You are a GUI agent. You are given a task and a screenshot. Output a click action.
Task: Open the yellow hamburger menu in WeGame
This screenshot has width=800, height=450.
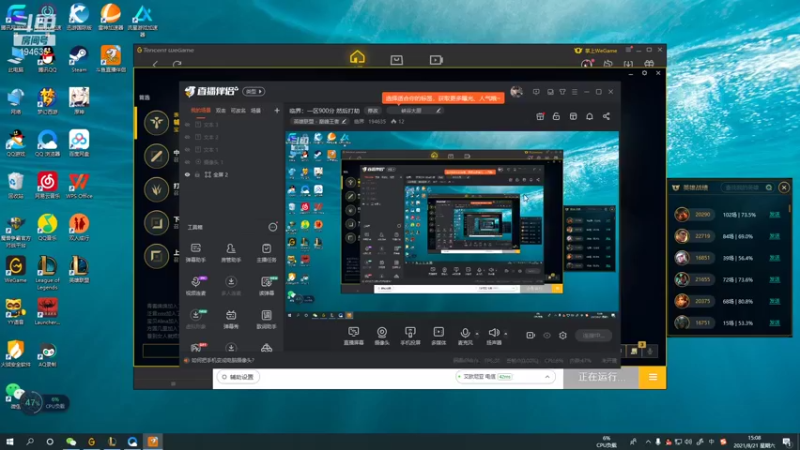pos(653,377)
